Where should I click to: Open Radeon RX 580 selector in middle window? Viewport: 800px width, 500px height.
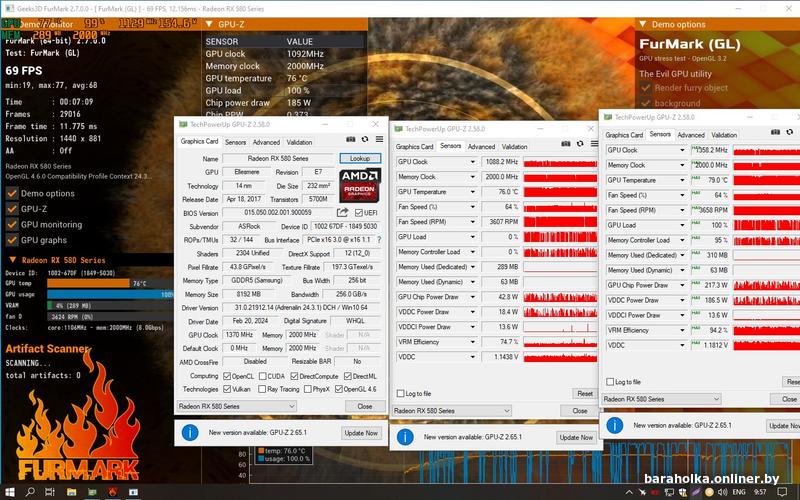tap(452, 411)
